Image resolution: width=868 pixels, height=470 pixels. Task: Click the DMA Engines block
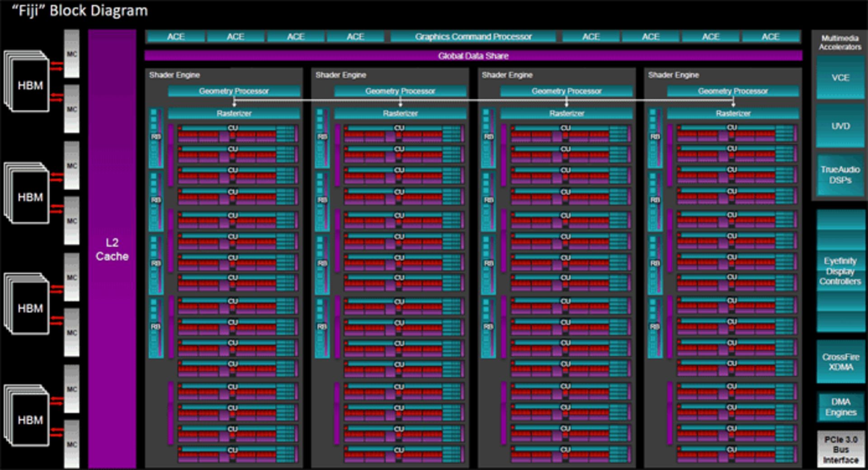[840, 407]
